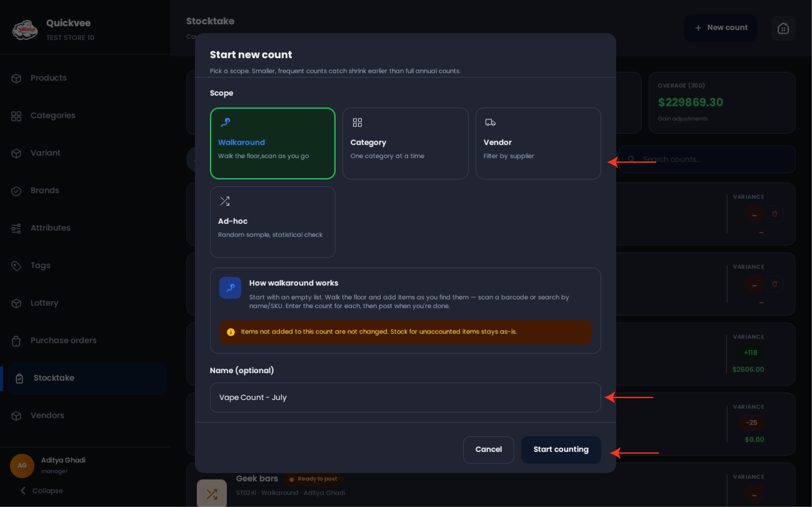Open Categories via its grid icon

click(x=16, y=116)
